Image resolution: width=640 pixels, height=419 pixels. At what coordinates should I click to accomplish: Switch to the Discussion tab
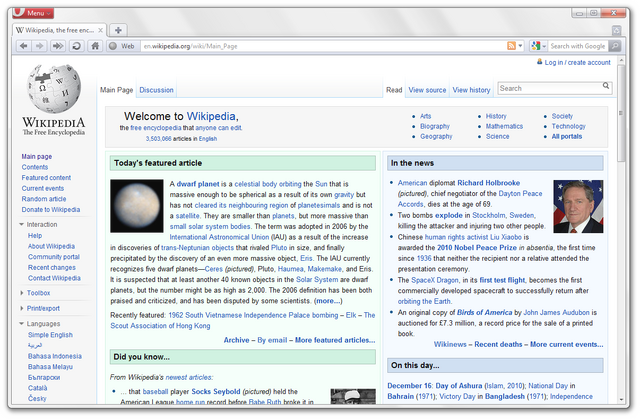tap(156, 90)
